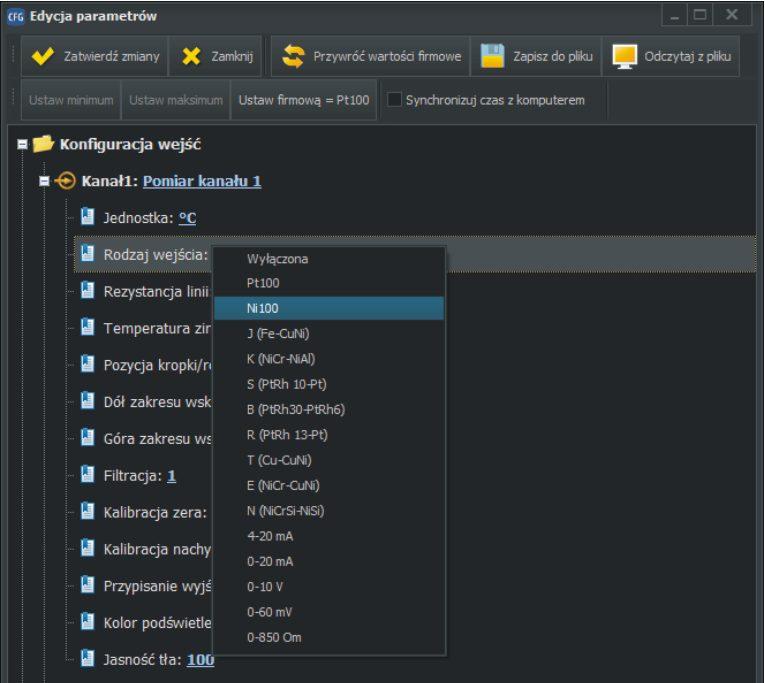Choose N (NiCrSi-NiSi) thermocouple type

(x=329, y=511)
